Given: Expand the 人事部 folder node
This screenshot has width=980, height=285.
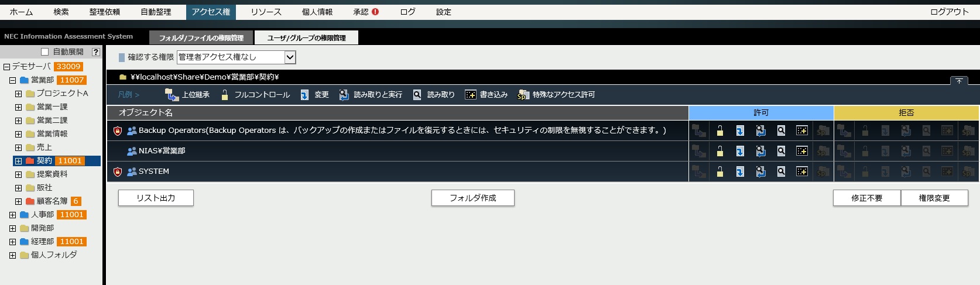Looking at the screenshot, I should (12, 215).
